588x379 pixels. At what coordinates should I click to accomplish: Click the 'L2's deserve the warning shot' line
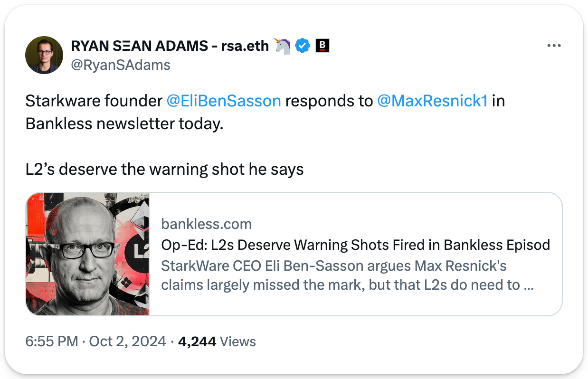164,170
